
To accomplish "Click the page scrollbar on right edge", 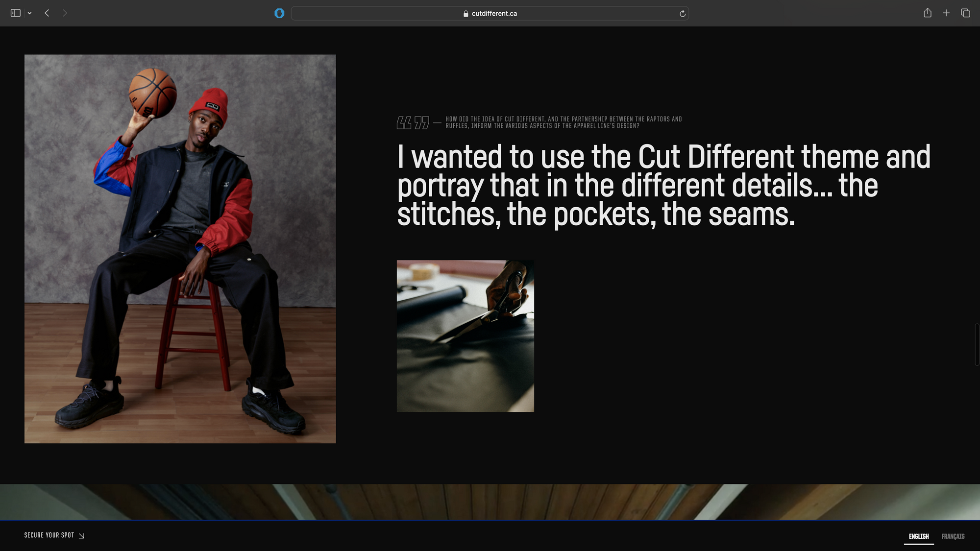I will 977,344.
